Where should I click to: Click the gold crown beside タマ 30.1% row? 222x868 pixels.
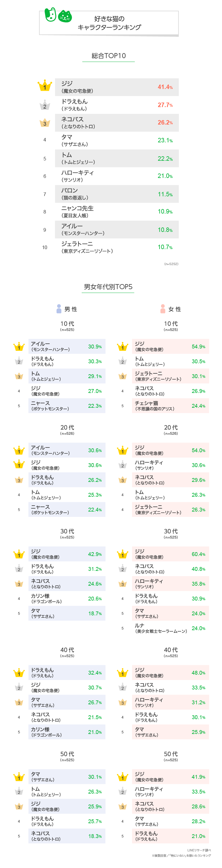(19, 777)
